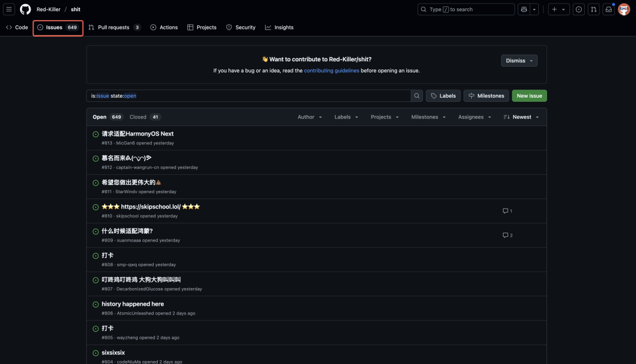The height and width of the screenshot is (364, 636).
Task: Open the Security tab
Action: (x=241, y=28)
